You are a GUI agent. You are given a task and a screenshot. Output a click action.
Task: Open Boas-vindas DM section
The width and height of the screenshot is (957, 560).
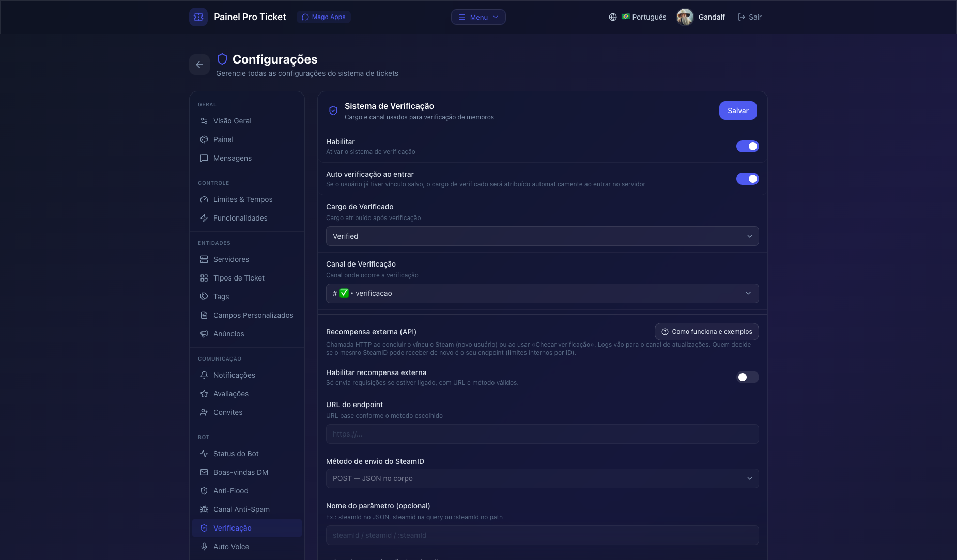click(247, 472)
